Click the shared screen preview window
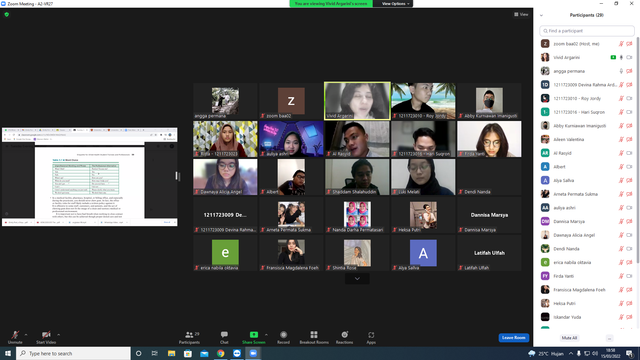The image size is (640, 360). 89,177
